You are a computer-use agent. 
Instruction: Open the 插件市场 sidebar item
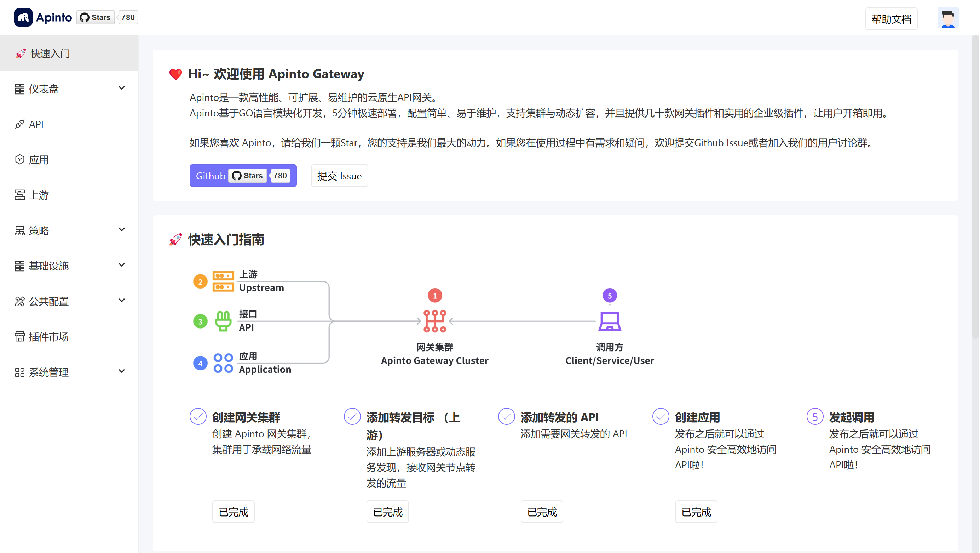pyautogui.click(x=69, y=336)
